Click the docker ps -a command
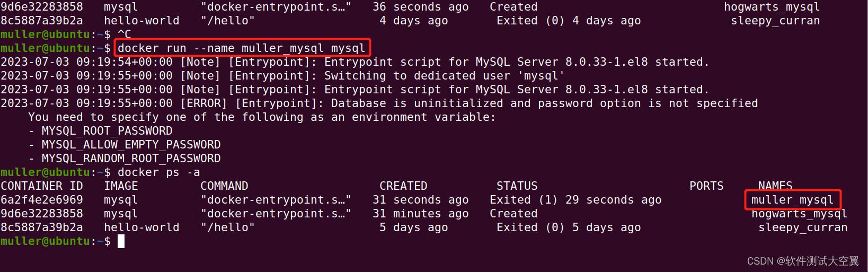Viewport: 868px width, 272px height. click(x=158, y=172)
